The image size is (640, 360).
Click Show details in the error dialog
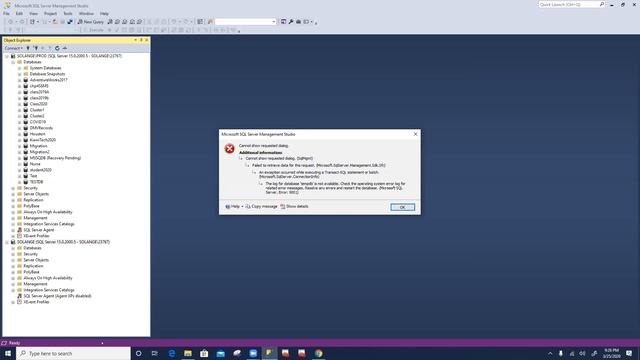click(294, 207)
